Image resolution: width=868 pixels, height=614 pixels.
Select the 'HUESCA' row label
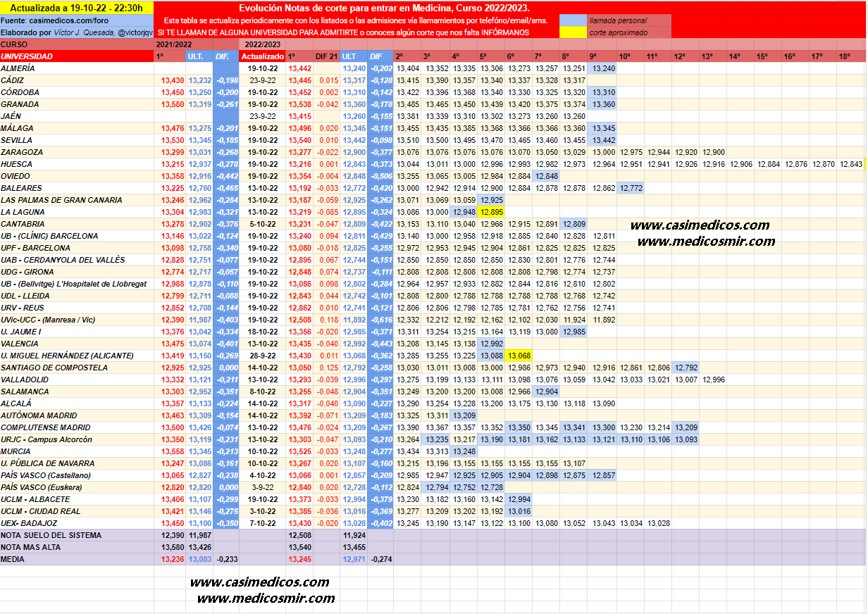[x=77, y=164]
